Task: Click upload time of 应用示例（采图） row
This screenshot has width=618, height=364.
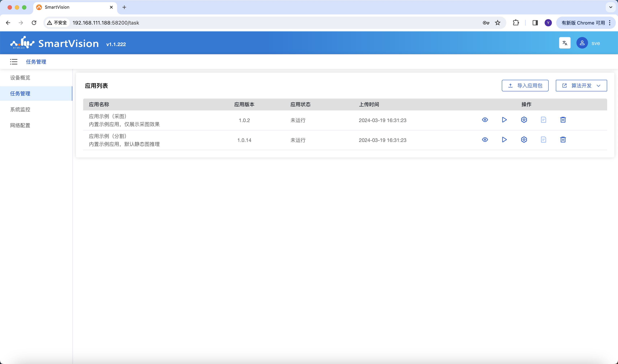Action: (x=382, y=120)
